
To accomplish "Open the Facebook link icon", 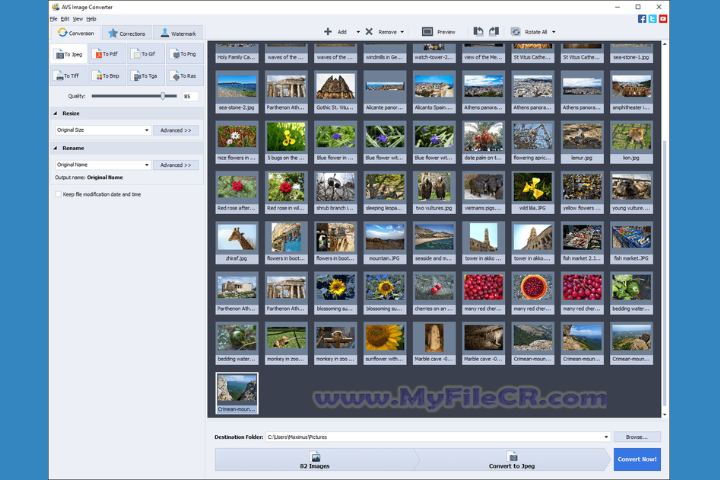I will click(642, 19).
